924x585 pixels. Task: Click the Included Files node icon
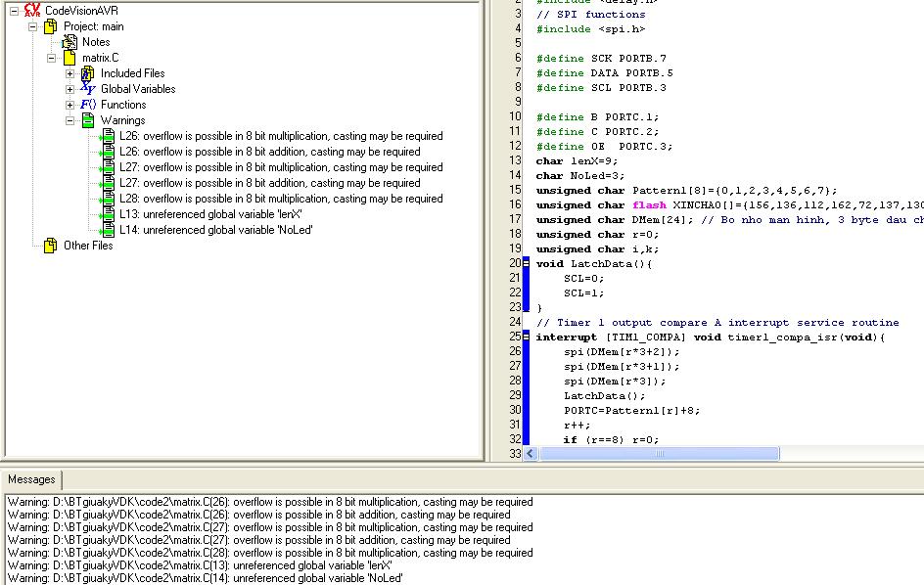[x=88, y=73]
